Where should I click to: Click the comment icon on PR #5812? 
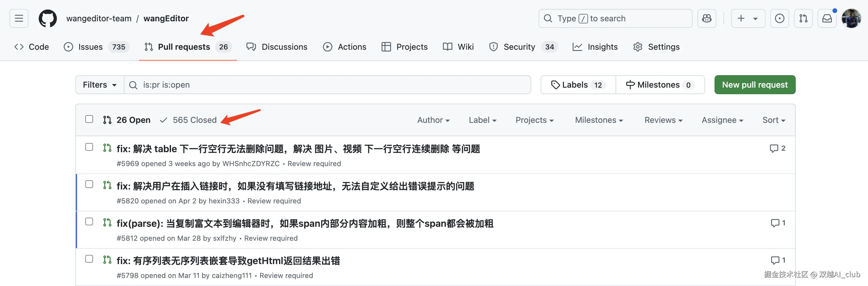(775, 223)
